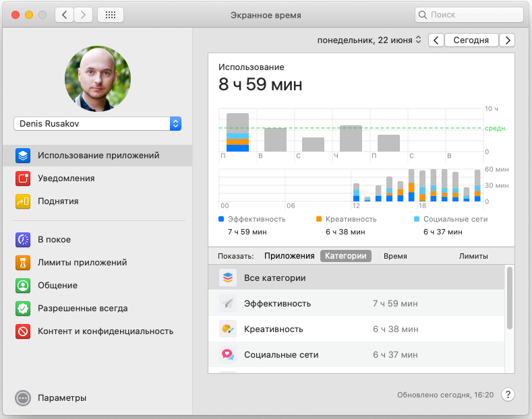The height and width of the screenshot is (419, 532).
Task: Open the Поднятия pickups icon
Action: pyautogui.click(x=23, y=201)
